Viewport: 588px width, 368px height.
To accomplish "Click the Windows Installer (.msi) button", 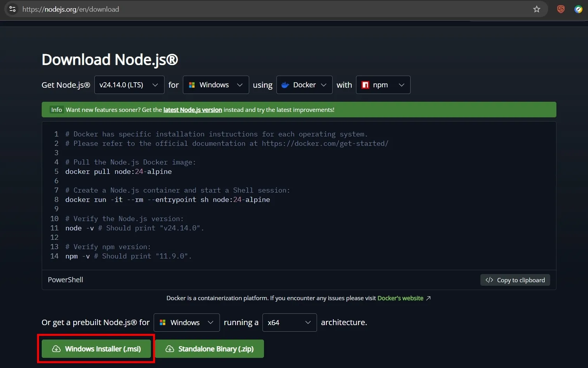I will pos(96,349).
